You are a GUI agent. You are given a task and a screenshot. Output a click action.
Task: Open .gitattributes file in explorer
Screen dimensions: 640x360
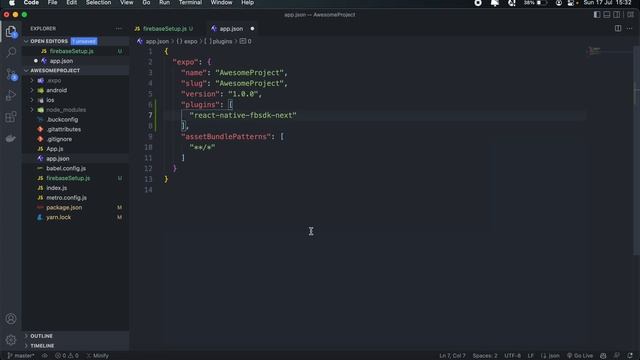pos(76,129)
